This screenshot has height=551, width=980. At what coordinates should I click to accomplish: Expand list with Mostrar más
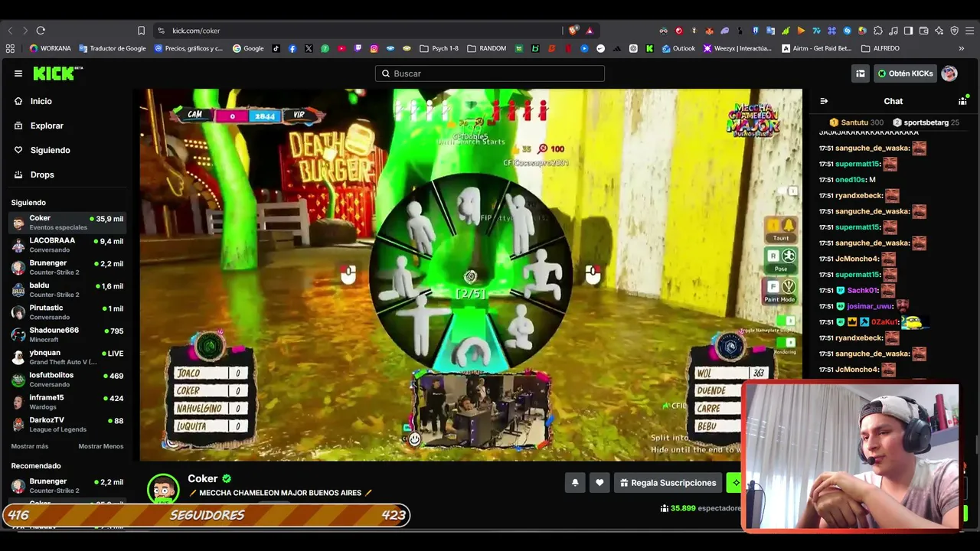click(x=30, y=446)
